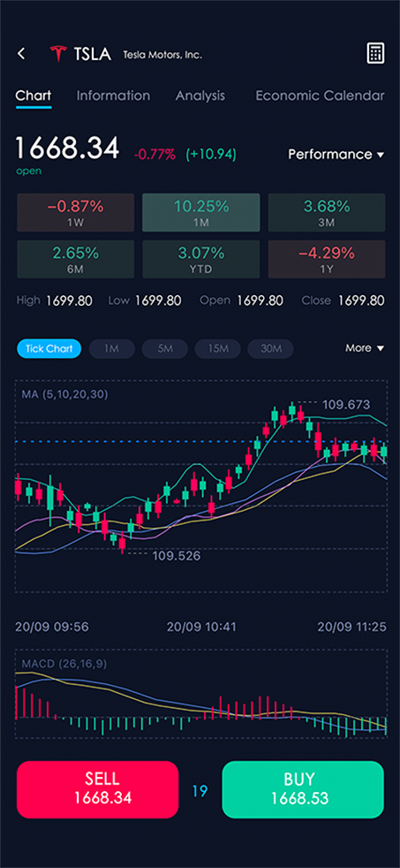Open the Analysis tab

(200, 95)
